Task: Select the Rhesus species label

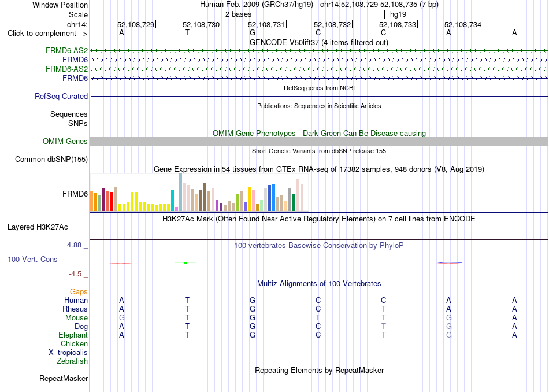Action: 75,309
